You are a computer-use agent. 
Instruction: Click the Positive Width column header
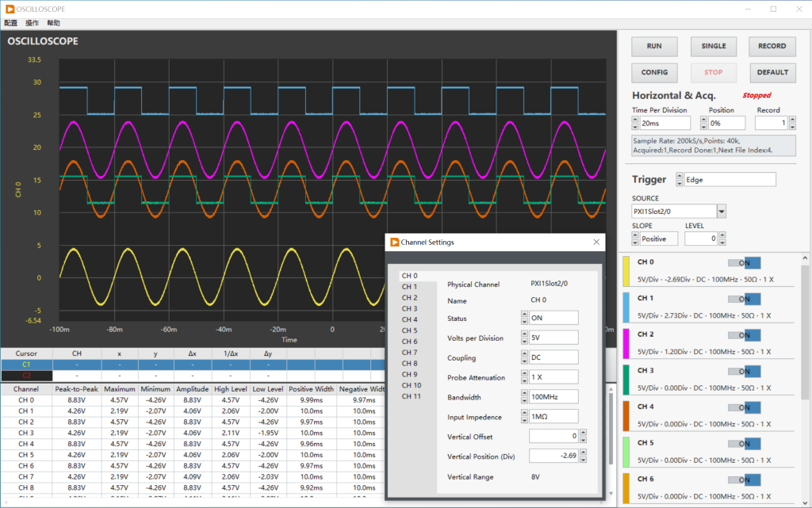[x=311, y=389]
